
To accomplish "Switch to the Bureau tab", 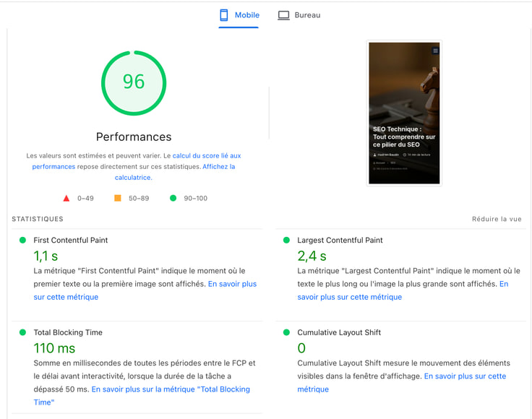I will click(x=299, y=15).
